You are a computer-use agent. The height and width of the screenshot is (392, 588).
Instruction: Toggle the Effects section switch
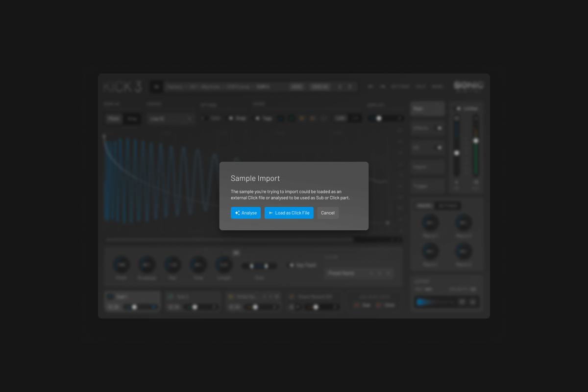(x=439, y=128)
